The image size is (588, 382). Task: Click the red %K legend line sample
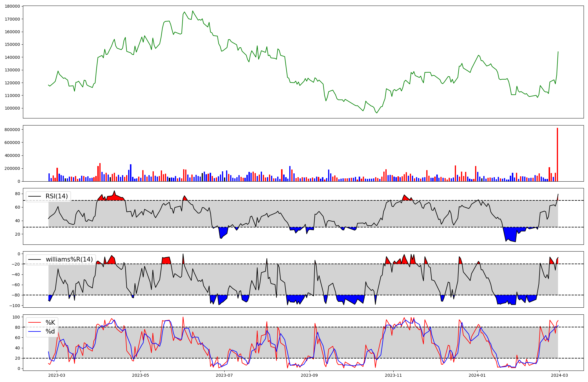pos(34,323)
